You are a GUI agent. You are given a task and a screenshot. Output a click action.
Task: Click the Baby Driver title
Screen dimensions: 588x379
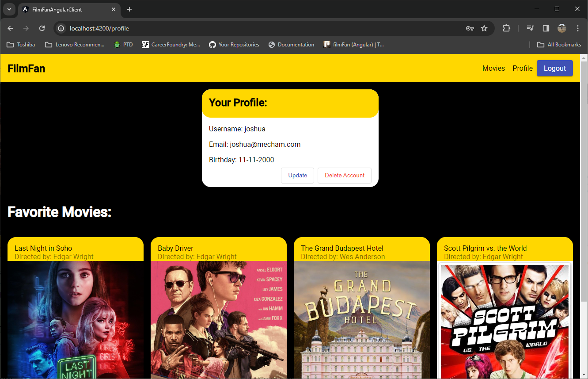[x=176, y=248]
